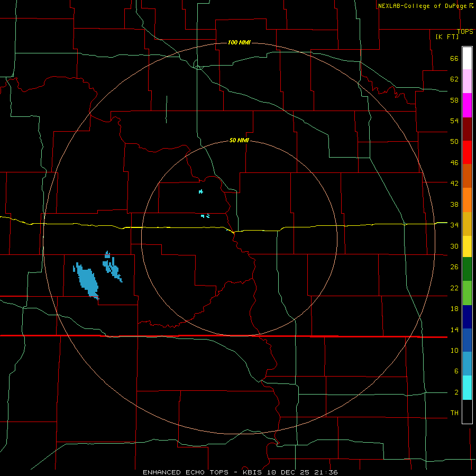Image resolution: width=476 pixels, height=476 pixels.
Task: Click the 34 legend value label
Action: point(454,225)
